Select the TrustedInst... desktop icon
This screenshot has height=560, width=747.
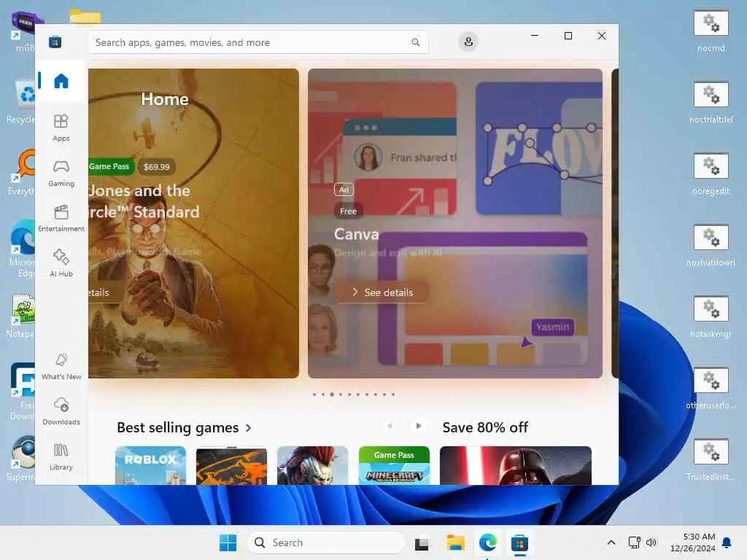click(711, 459)
